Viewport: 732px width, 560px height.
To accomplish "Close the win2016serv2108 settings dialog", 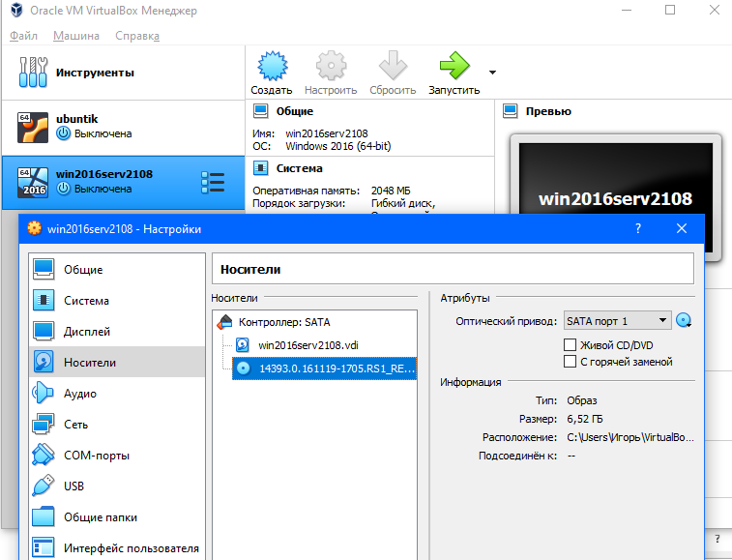I will (x=682, y=228).
